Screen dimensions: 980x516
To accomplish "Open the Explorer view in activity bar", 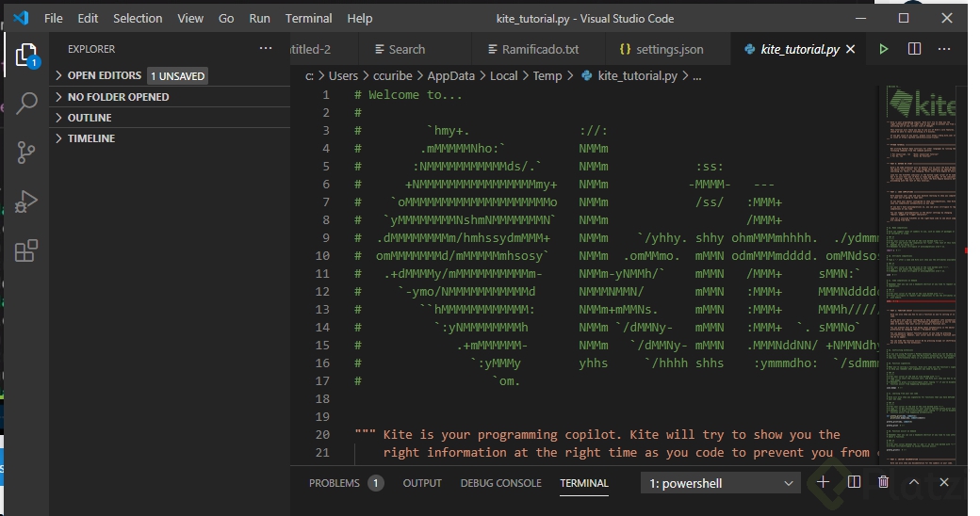I will (x=26, y=56).
